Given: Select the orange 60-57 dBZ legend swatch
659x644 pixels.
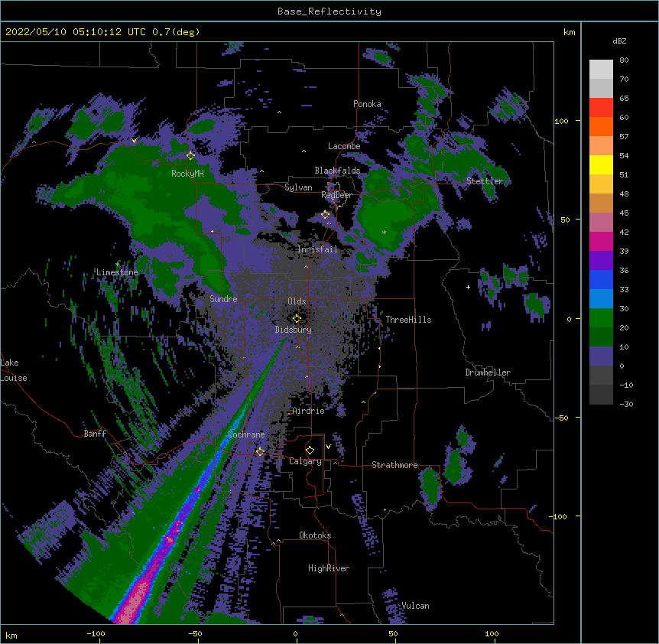Looking at the screenshot, I should click(x=601, y=126).
